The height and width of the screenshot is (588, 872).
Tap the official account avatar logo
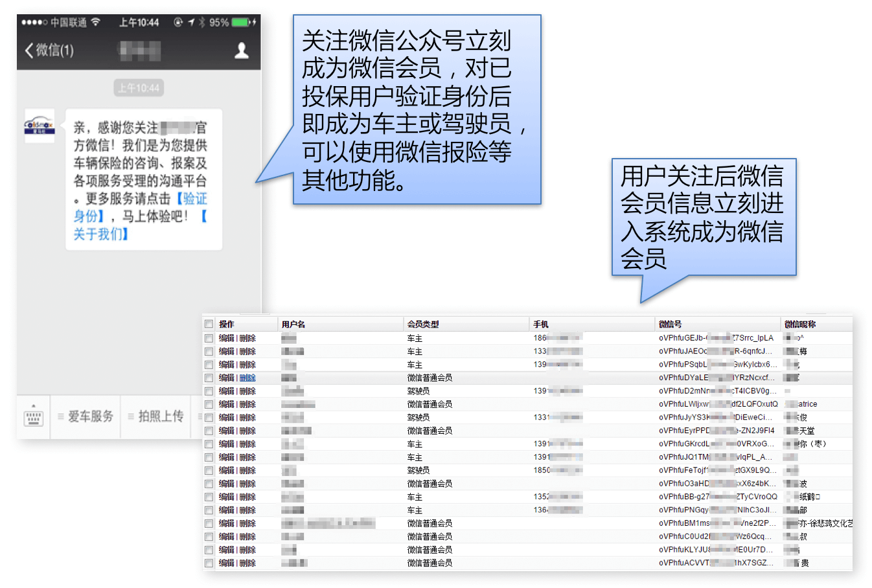click(40, 126)
